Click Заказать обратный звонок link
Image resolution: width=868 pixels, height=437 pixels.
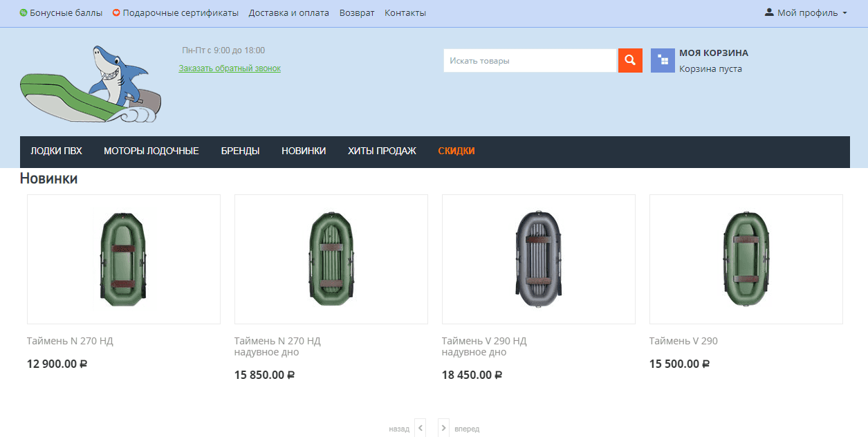point(230,68)
